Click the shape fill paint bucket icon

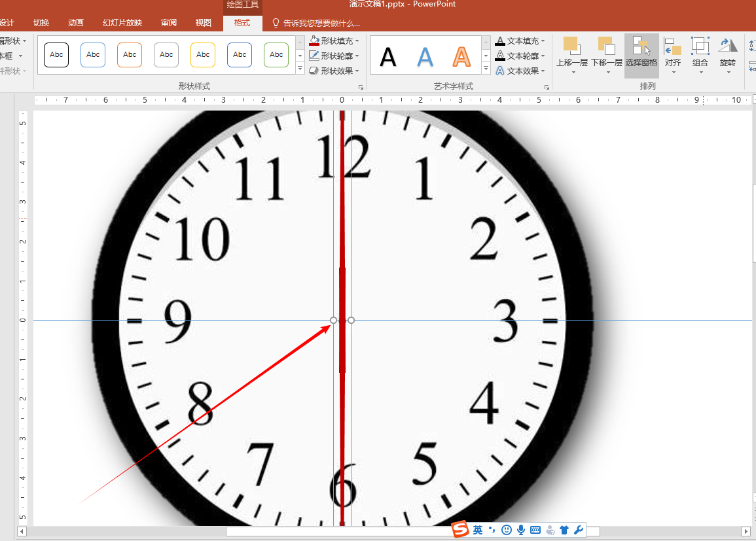(314, 41)
